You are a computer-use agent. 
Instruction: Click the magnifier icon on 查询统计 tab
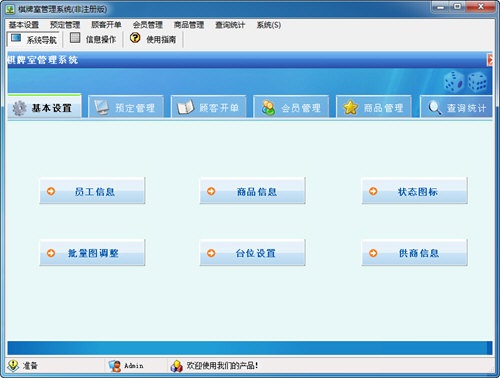(x=435, y=108)
